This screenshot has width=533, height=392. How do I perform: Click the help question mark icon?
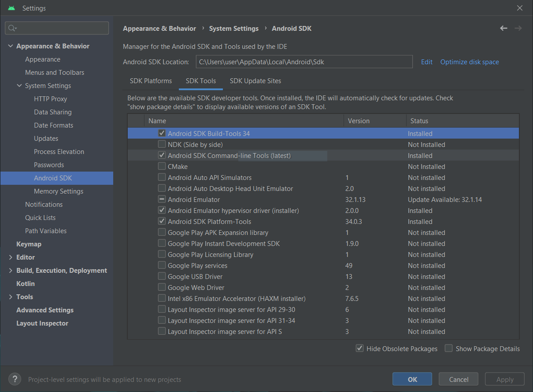(x=15, y=379)
